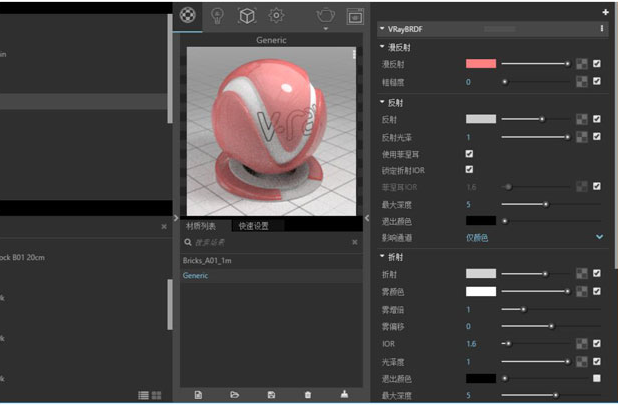The image size is (618, 405).
Task: Open the Geometry category cube icon
Action: click(x=247, y=16)
